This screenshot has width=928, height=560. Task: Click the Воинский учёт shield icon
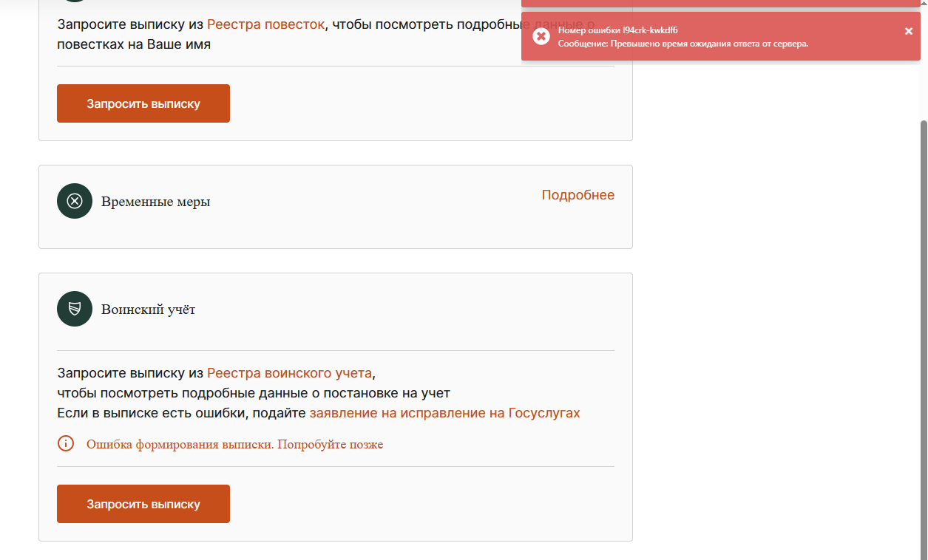pos(75,309)
